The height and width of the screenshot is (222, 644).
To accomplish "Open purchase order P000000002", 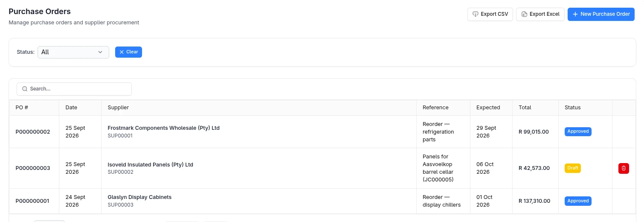I will point(33,132).
